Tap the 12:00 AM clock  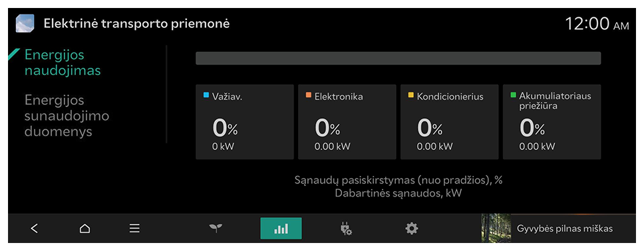[597, 24]
